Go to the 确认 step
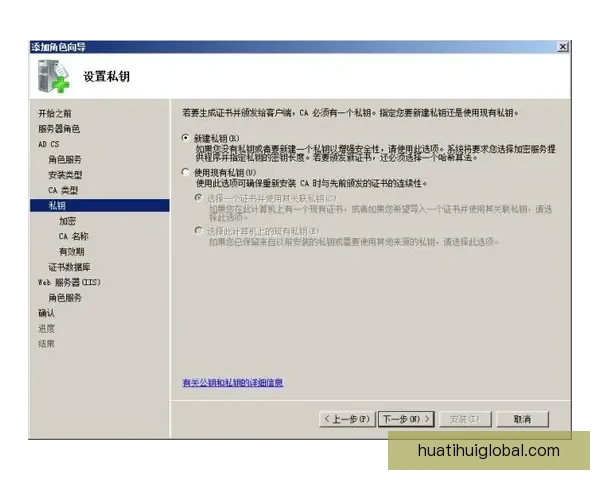Screen dimensions: 600x480 (x=46, y=313)
